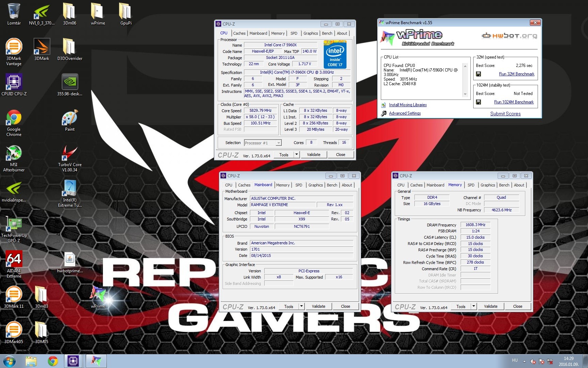Select Bench tab in top CPU-Z window

327,33
